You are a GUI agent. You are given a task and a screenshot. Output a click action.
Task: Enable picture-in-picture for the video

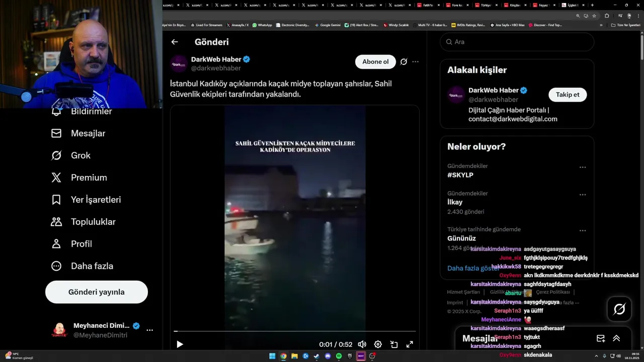click(x=394, y=344)
